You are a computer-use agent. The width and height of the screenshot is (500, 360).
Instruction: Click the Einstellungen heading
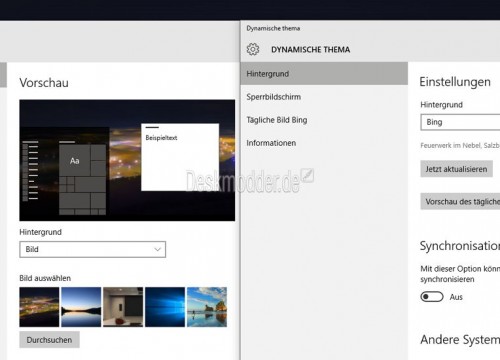coord(455,82)
